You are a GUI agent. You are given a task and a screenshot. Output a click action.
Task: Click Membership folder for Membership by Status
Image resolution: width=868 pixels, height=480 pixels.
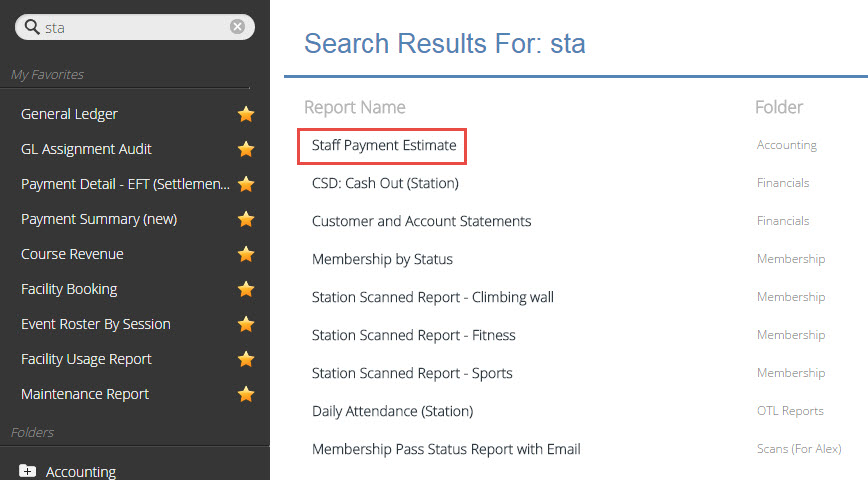(x=791, y=259)
